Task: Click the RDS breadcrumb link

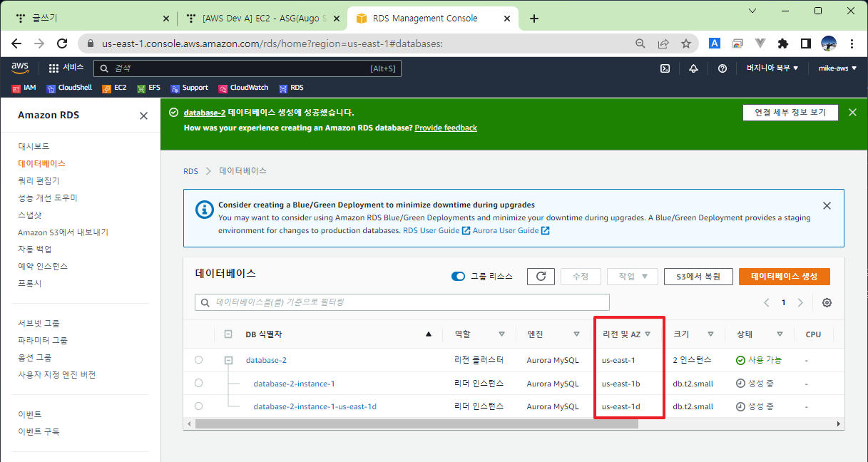Action: tap(190, 171)
